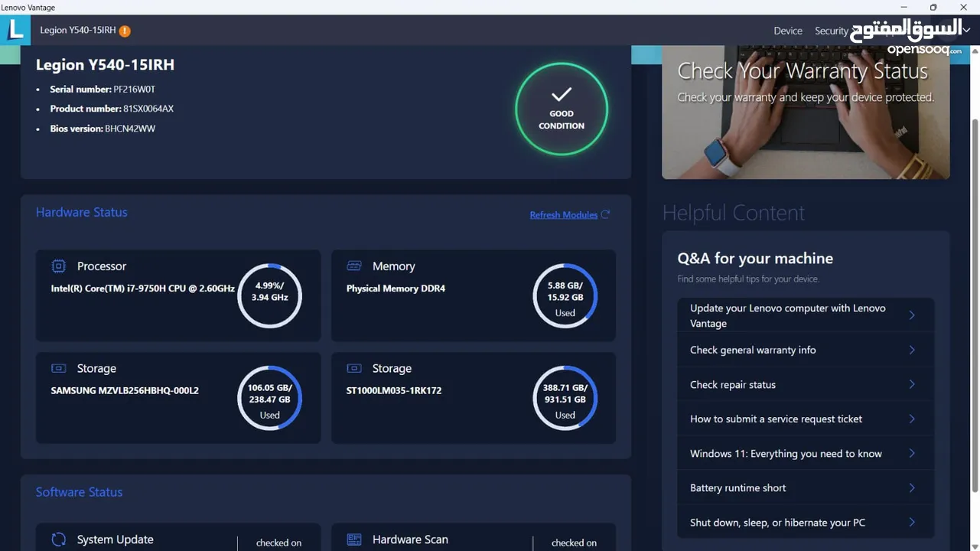The width and height of the screenshot is (980, 551).
Task: Click the refresh arrow next to Refresh Modules
Action: click(605, 214)
